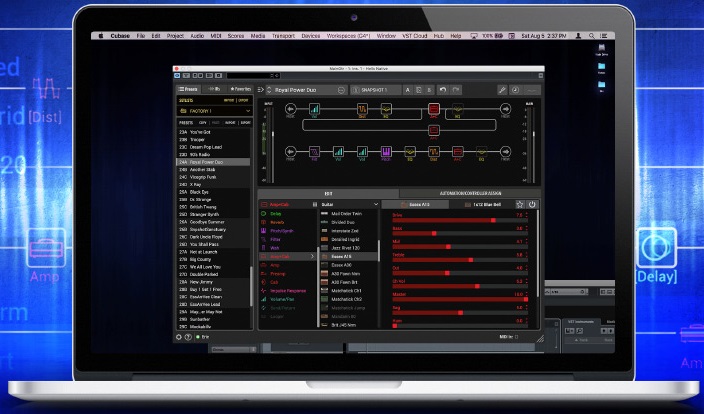Adjust the Bass value stepper arrows
This screenshot has width=704, height=414.
pos(527,229)
